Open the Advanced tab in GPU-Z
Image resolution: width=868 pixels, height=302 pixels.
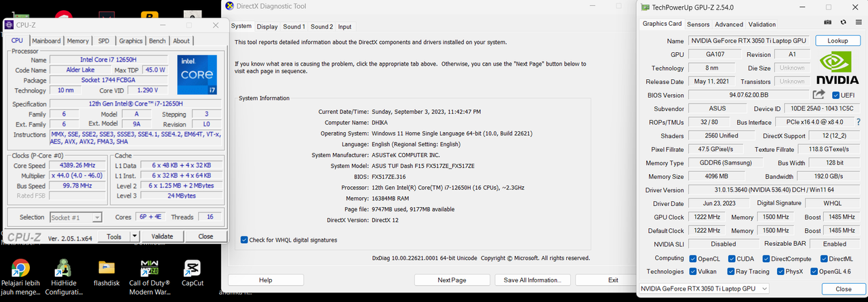[729, 24]
